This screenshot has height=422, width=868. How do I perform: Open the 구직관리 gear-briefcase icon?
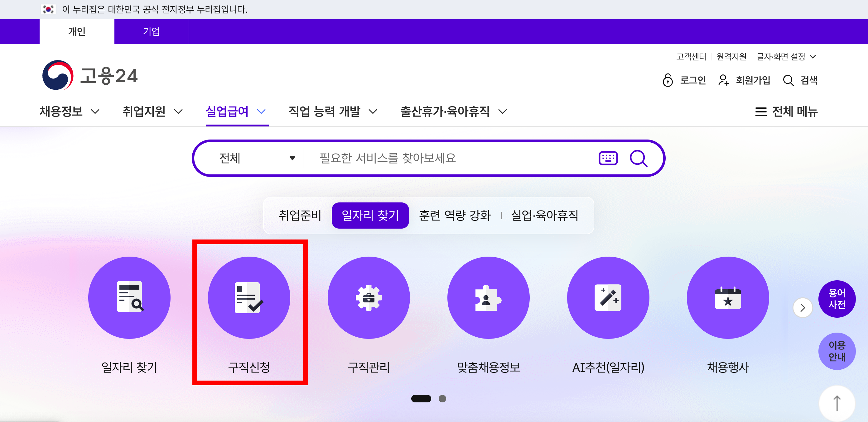tap(369, 297)
